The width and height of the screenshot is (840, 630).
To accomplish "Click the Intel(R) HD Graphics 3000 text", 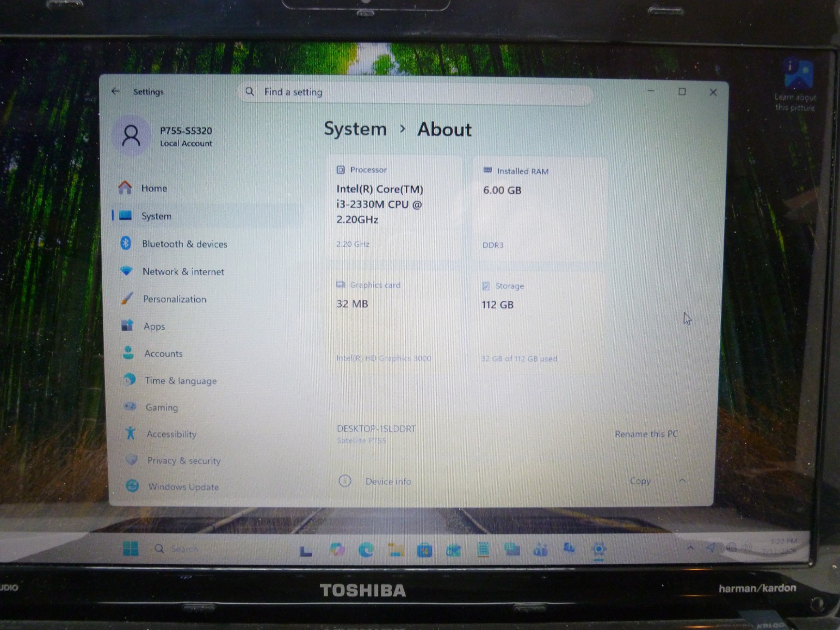I will (384, 358).
